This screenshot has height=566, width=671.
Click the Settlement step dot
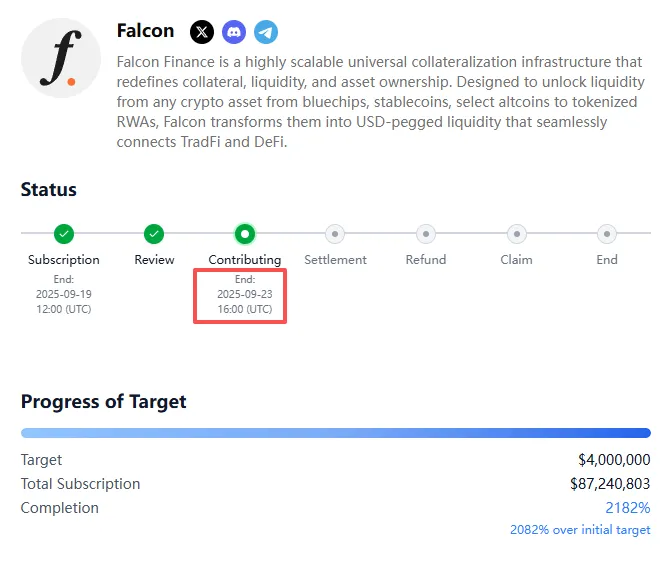click(335, 234)
